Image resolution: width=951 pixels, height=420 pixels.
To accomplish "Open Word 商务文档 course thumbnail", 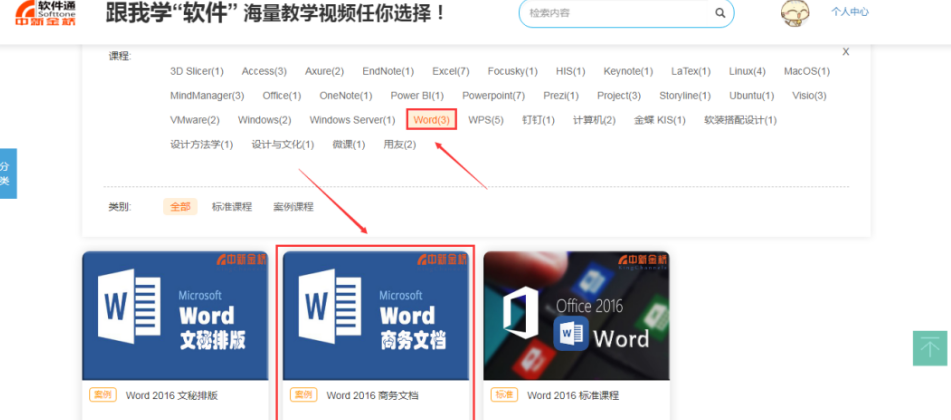I will (x=376, y=315).
